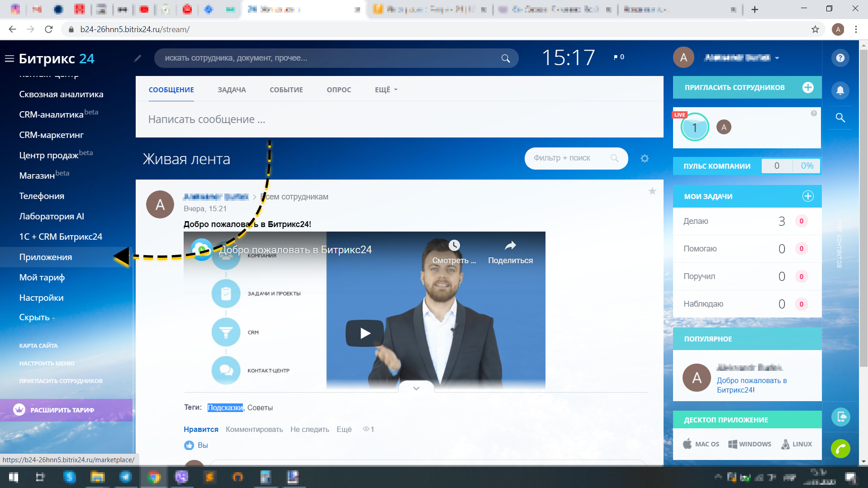Add a task via plus icon in МОИ ЗАДАЧИ
The width and height of the screenshot is (868, 488).
coord(808,196)
